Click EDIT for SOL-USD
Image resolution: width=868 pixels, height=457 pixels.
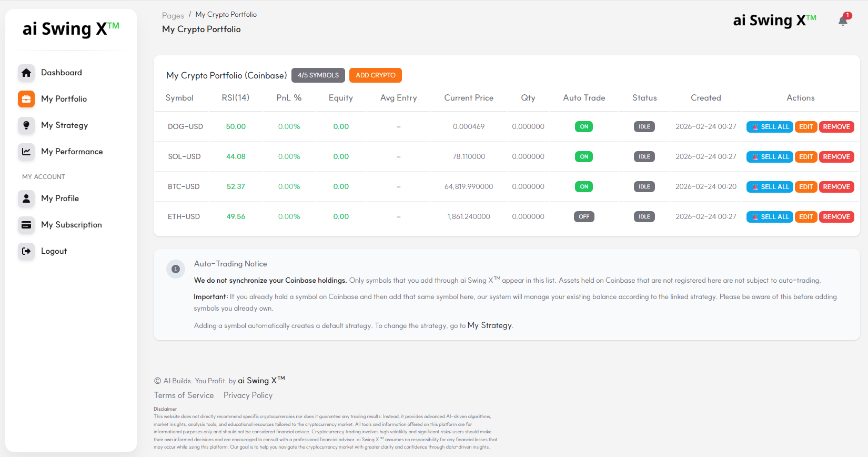click(806, 157)
